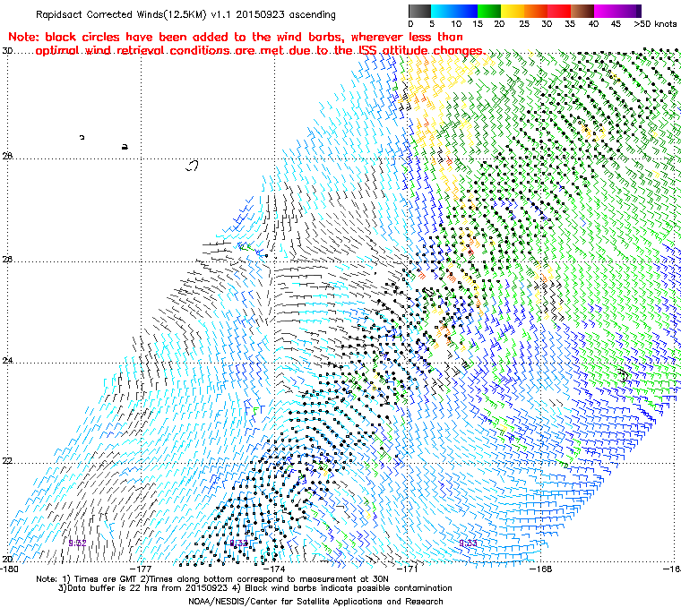Click the dark blue legend color segment
This screenshot has height=616, width=681.
point(466,12)
